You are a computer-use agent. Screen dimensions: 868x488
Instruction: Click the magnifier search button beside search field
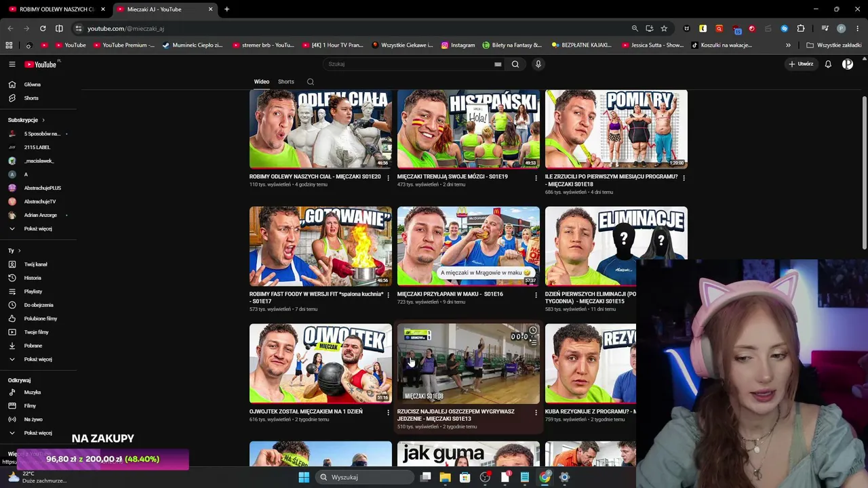515,64
